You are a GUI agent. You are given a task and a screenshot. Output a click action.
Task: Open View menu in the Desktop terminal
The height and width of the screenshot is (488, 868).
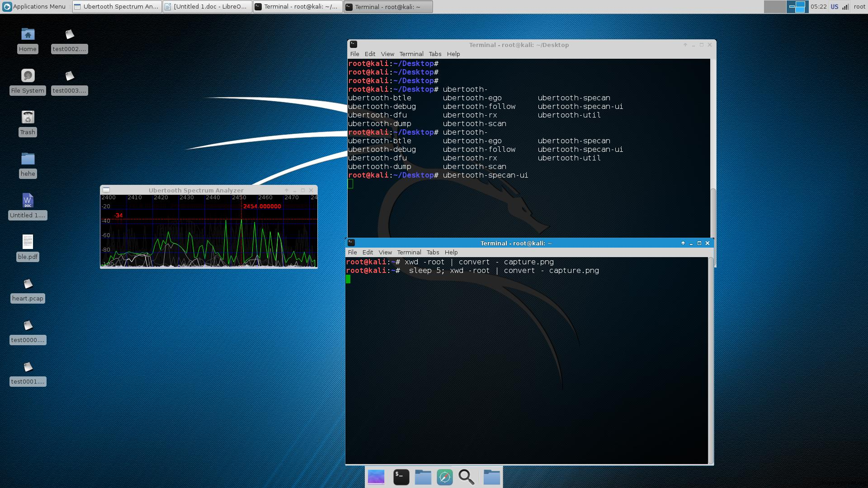(387, 54)
